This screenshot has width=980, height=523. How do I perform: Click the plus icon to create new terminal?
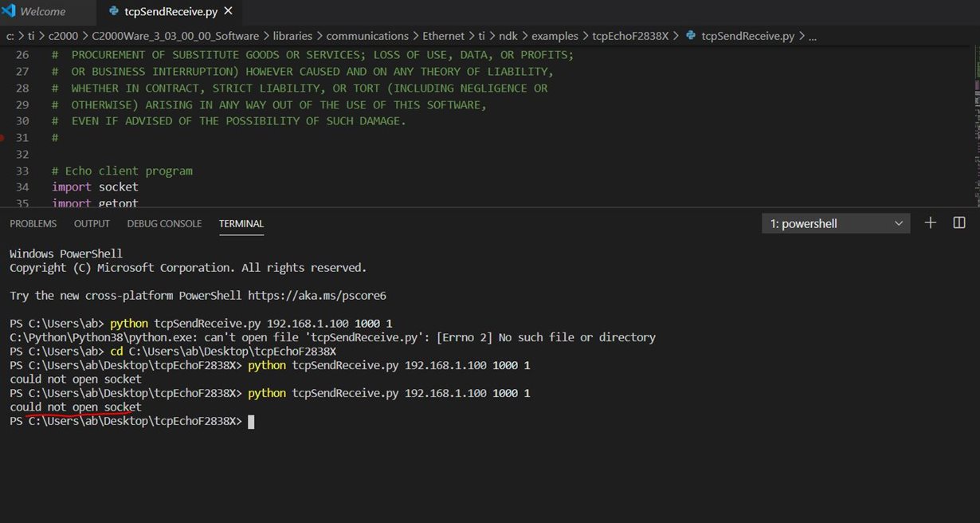(930, 223)
